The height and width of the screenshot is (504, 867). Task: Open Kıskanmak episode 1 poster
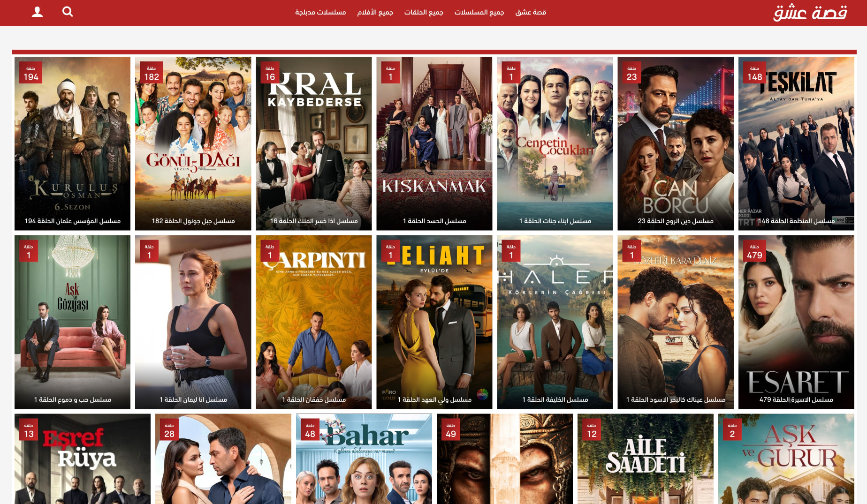click(x=434, y=143)
